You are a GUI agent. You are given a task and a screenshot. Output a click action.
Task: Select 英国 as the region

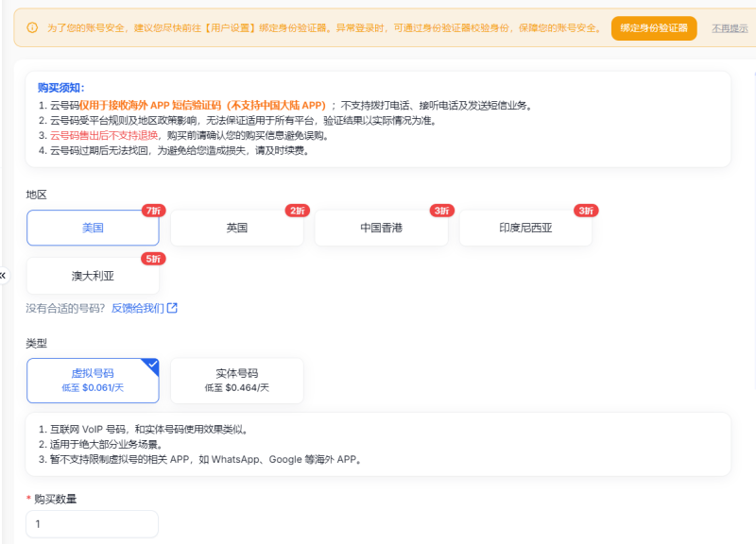click(237, 228)
